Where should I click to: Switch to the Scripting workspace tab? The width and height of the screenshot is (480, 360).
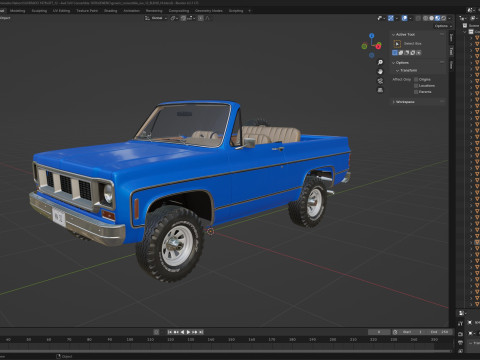[236, 11]
